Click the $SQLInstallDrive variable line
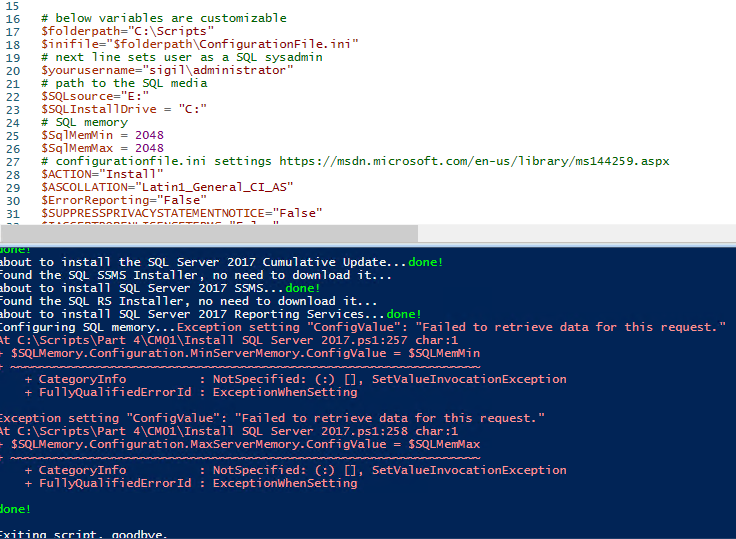Image resolution: width=736 pixels, height=539 pixels. click(x=124, y=109)
